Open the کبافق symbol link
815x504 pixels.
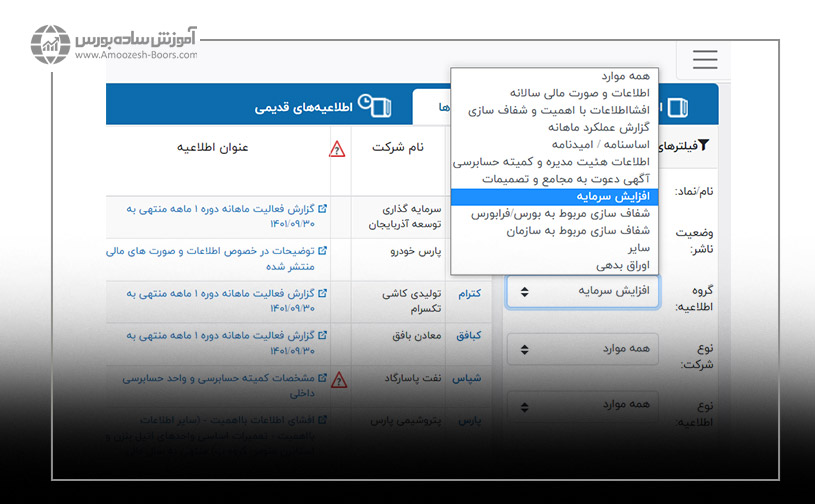tap(469, 337)
